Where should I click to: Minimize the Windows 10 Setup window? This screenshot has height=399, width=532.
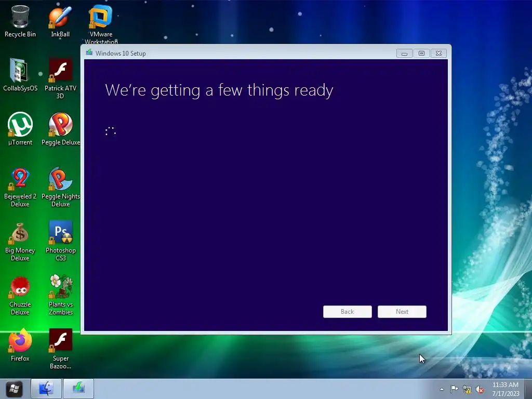(404, 54)
